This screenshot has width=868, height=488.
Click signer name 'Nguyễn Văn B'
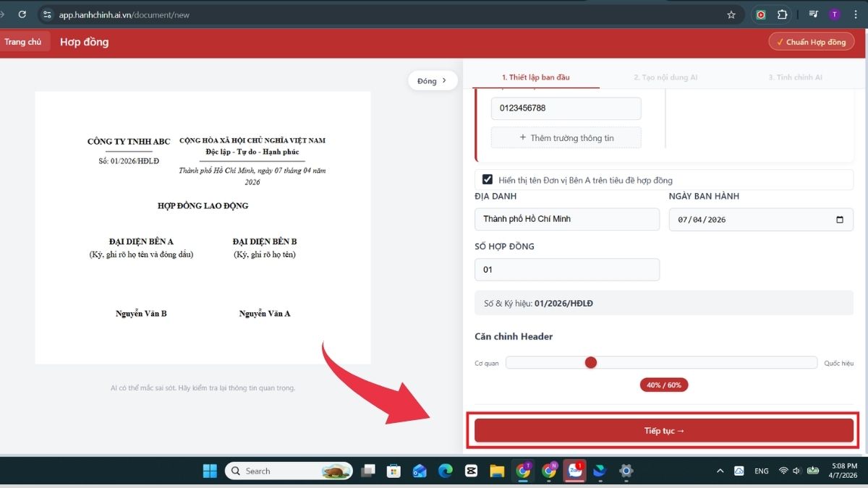[x=141, y=314]
